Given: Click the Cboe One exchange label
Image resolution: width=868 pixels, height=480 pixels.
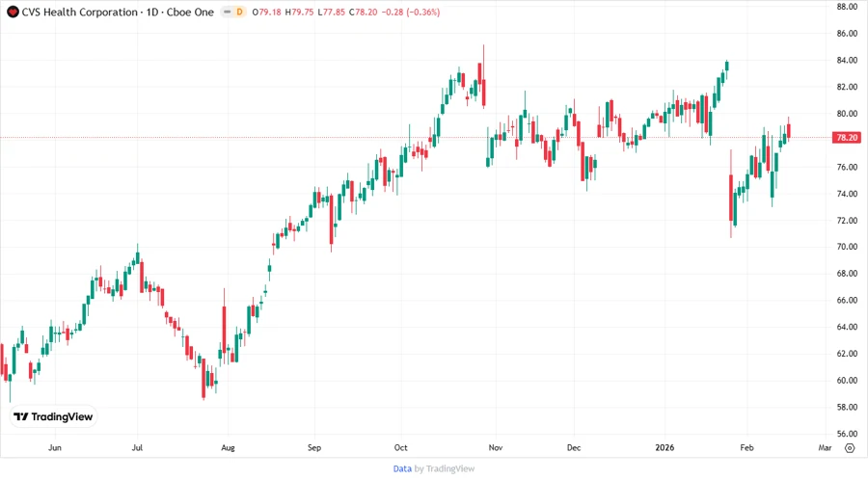Looking at the screenshot, I should tap(190, 13).
